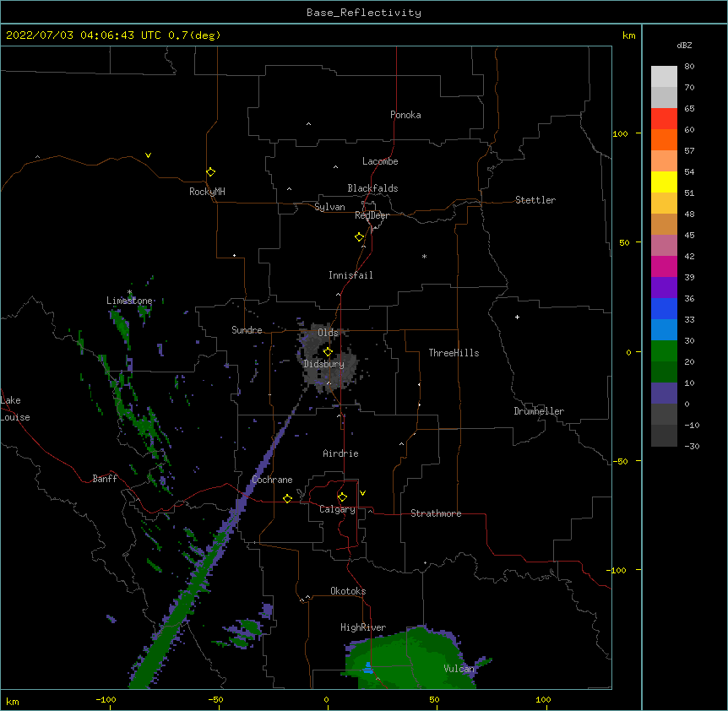Click the yellow V marker east of Calgary
Screen dimensions: 728x711
(x=362, y=493)
